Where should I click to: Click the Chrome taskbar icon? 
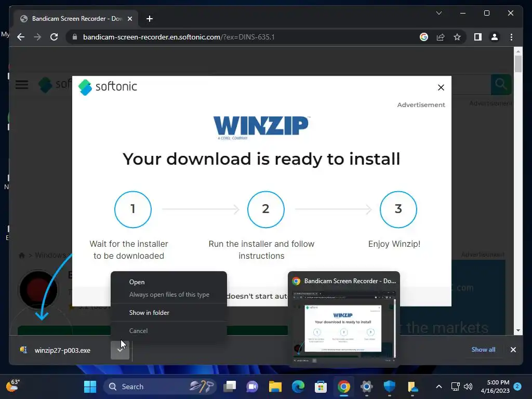pos(344,387)
